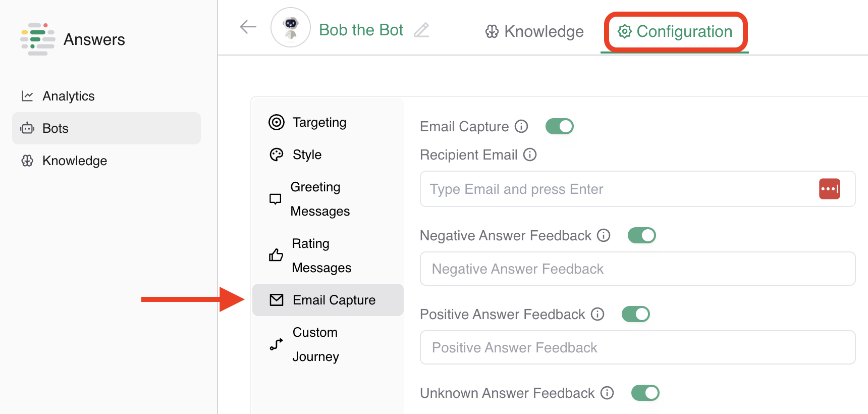Click the back arrow icon
This screenshot has width=868, height=414.
click(248, 27)
